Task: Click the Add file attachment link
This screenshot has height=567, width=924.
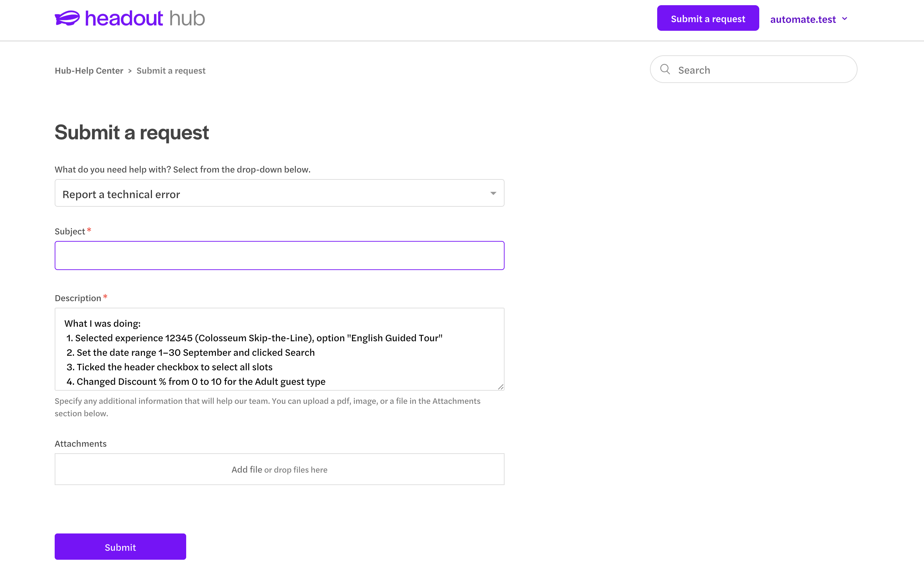Action: pos(247,470)
